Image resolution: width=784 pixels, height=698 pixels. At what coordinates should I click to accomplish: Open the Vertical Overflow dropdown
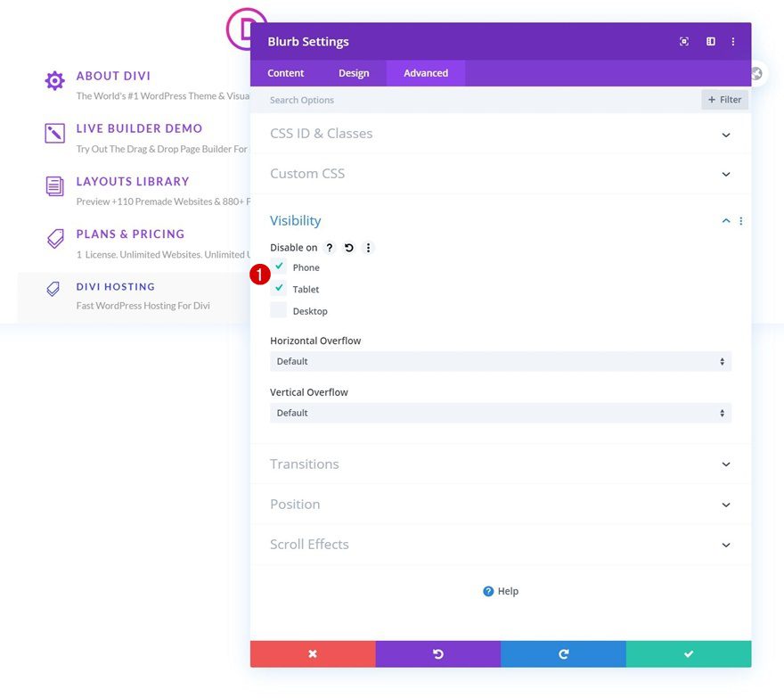point(500,413)
